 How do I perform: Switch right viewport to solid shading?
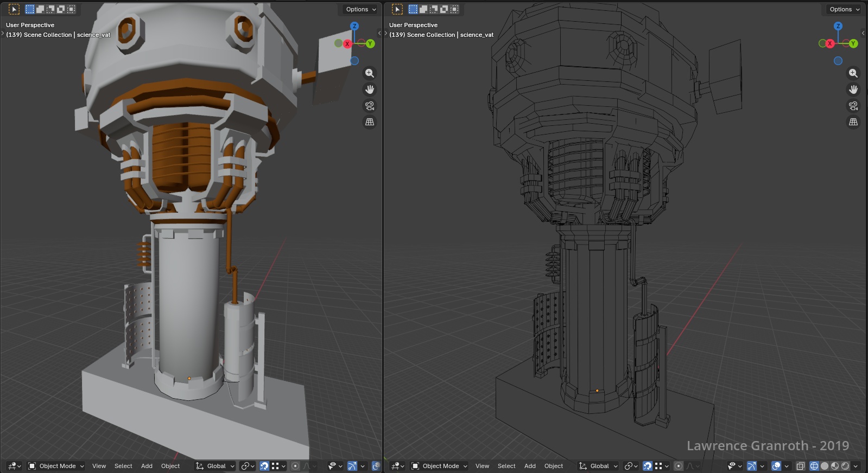click(825, 466)
